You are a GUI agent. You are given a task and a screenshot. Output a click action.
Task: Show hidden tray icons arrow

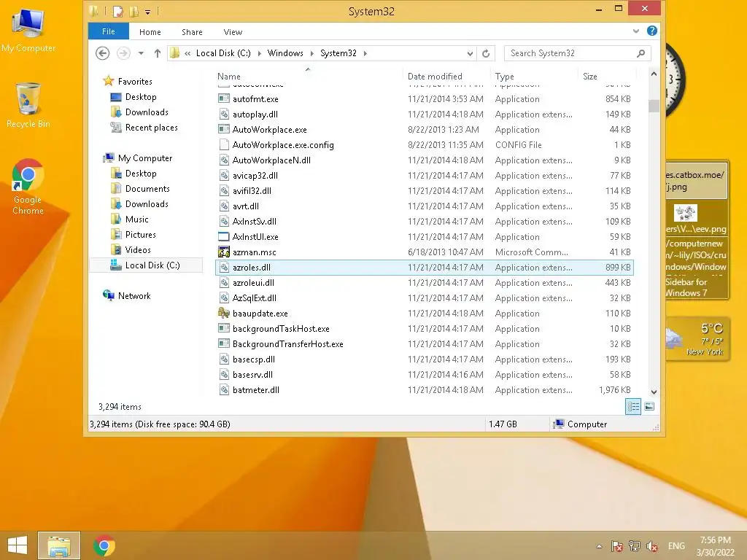point(599,546)
